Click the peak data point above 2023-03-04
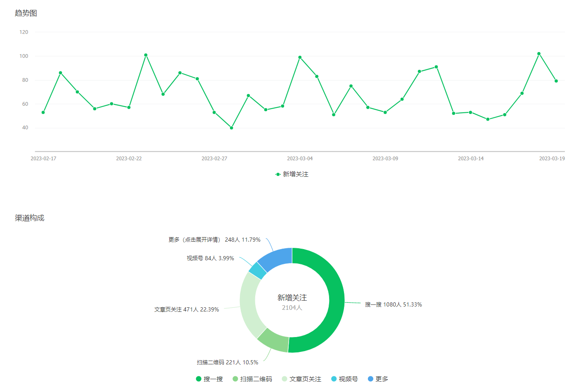 coord(300,57)
